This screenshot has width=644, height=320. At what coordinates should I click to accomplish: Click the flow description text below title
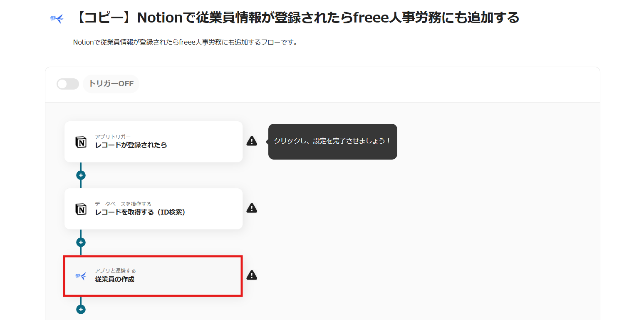(186, 42)
